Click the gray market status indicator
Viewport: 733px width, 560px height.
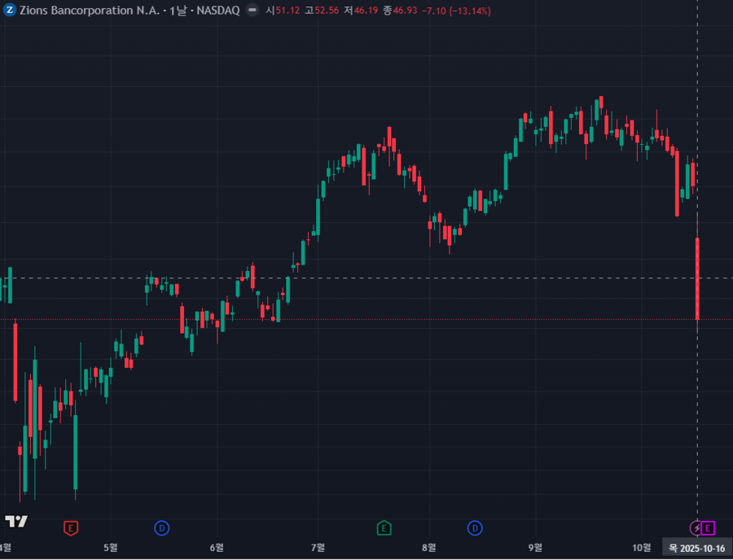pyautogui.click(x=252, y=10)
